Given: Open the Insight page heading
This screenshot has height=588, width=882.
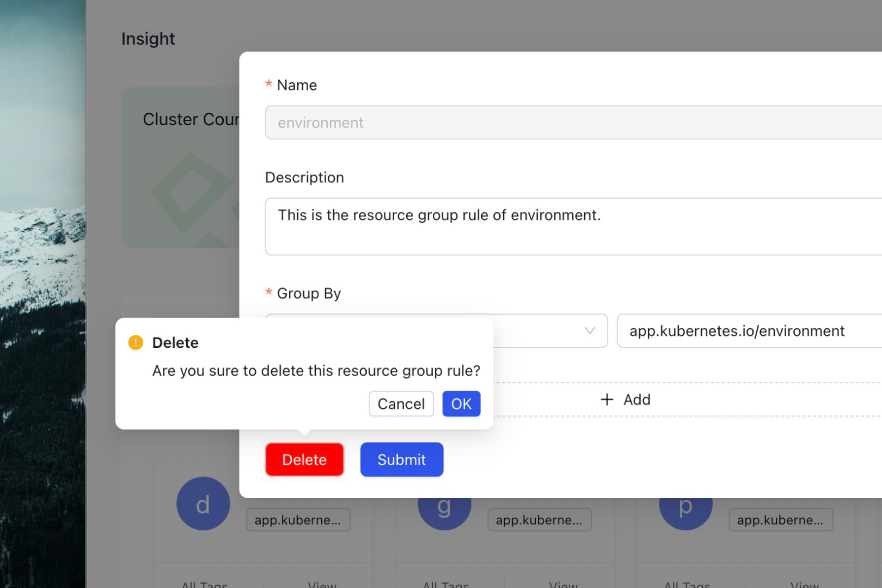Looking at the screenshot, I should [x=148, y=39].
